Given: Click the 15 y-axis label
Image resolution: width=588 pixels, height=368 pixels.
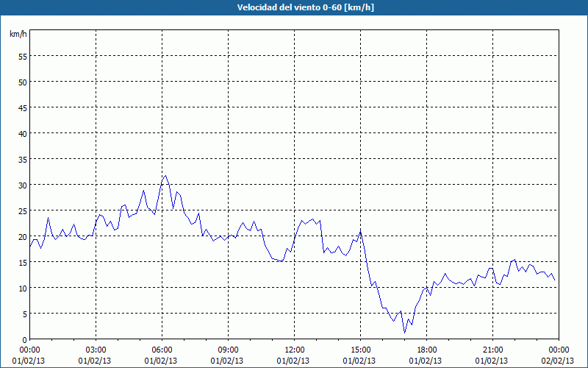Looking at the screenshot, I should point(23,263).
